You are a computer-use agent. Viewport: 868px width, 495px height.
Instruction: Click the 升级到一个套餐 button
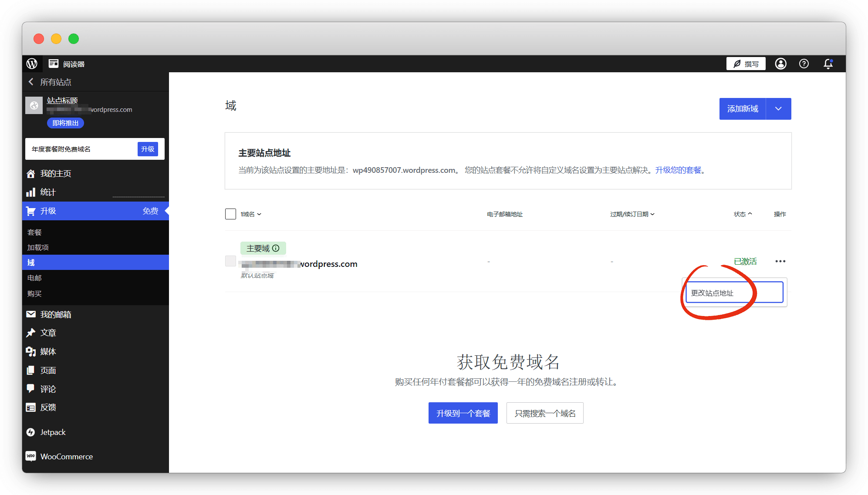(x=463, y=413)
